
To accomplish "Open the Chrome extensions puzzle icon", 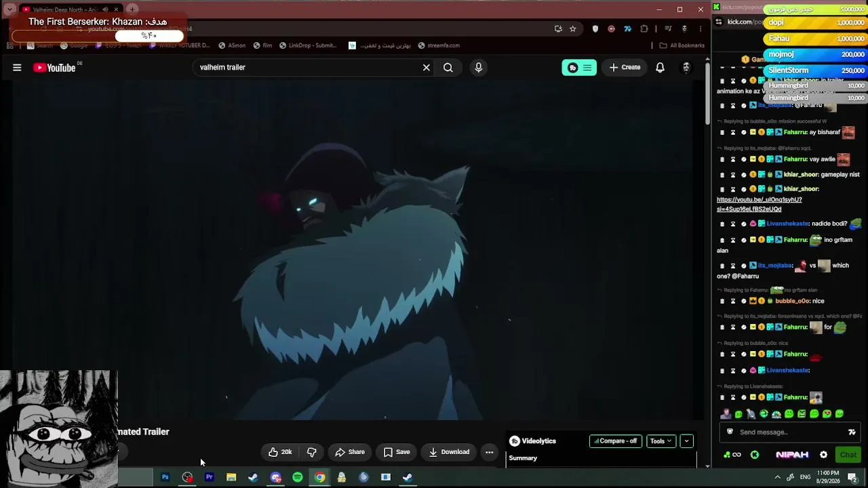I will coord(644,28).
